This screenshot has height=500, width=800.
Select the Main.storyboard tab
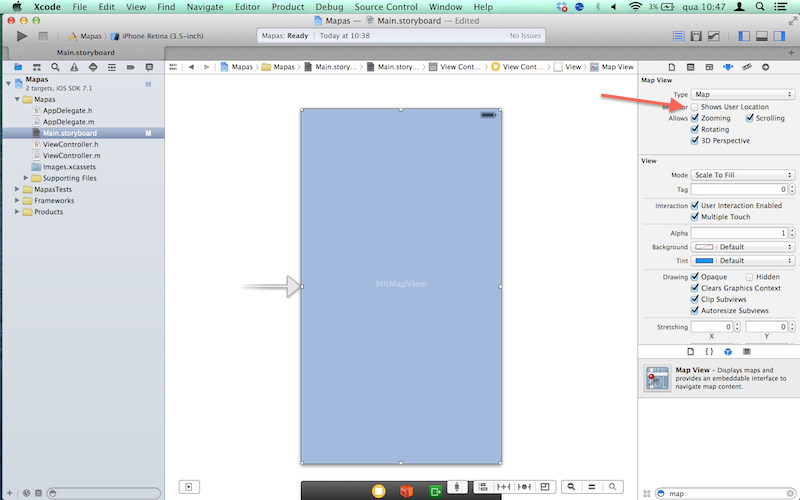pyautogui.click(x=85, y=53)
